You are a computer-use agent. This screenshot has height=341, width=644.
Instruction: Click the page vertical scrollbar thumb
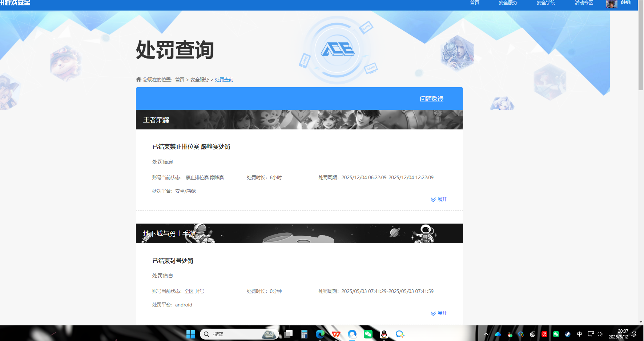pos(641,45)
